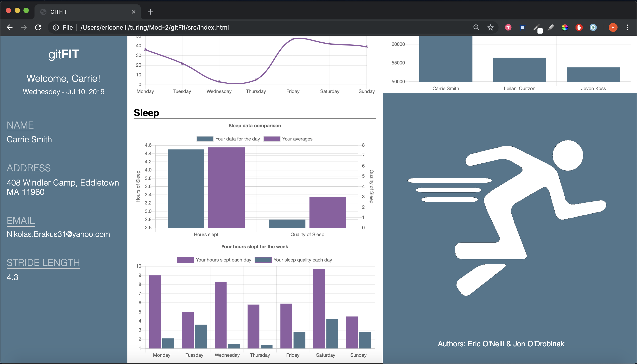Viewport: 637px width, 364px height.
Task: Open the Chrome three-dot menu
Action: 627,28
